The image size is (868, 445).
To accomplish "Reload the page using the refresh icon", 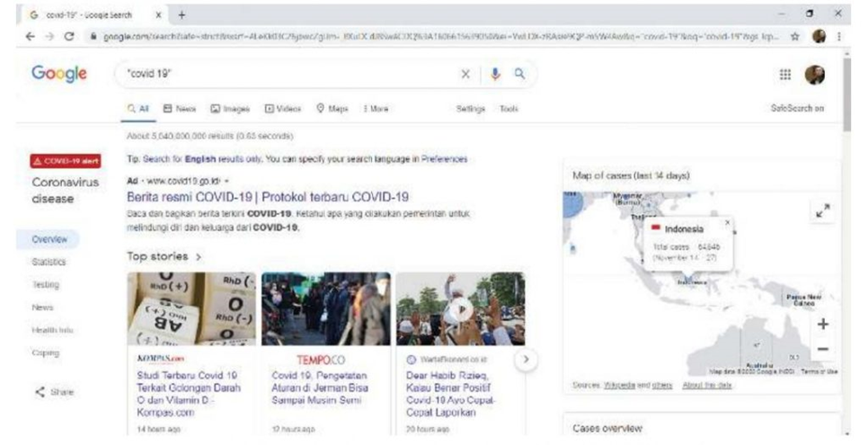I will coord(69,37).
